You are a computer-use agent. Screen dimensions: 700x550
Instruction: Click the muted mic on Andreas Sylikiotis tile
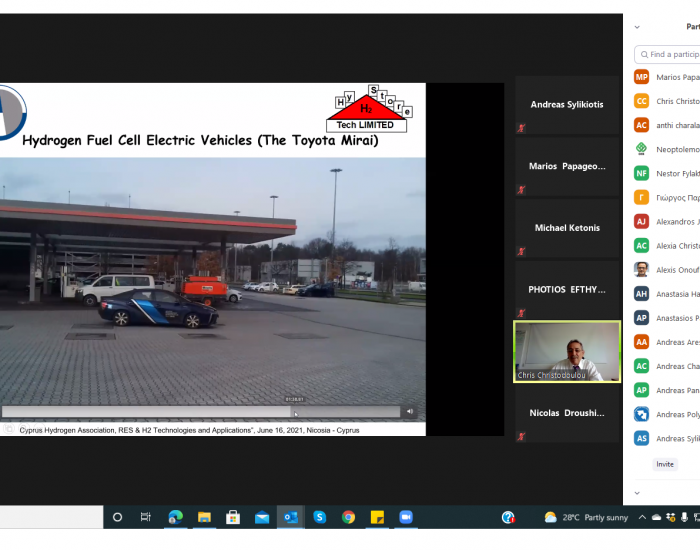click(x=521, y=128)
